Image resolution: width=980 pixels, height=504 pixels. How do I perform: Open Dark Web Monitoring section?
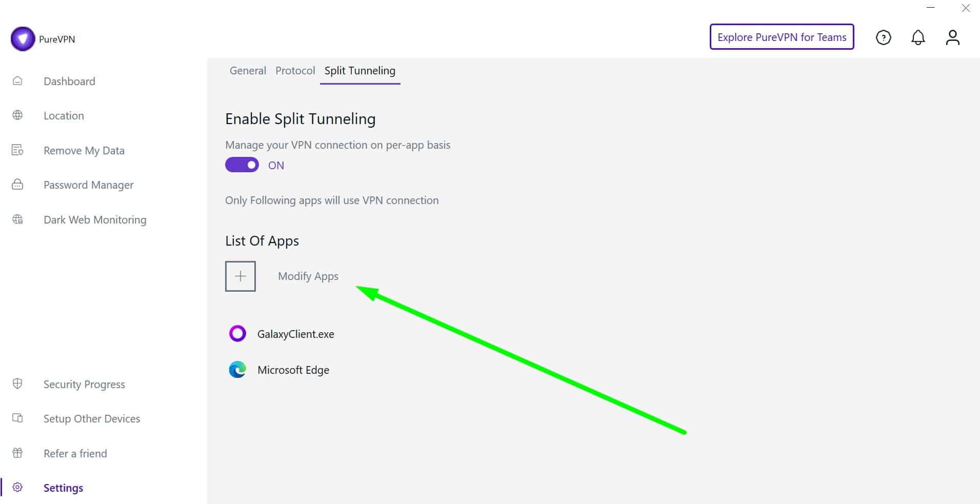(x=95, y=219)
